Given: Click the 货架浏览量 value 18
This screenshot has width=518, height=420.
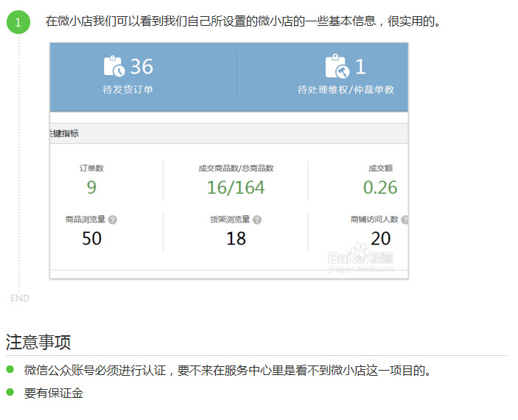Looking at the screenshot, I should coord(236,239).
